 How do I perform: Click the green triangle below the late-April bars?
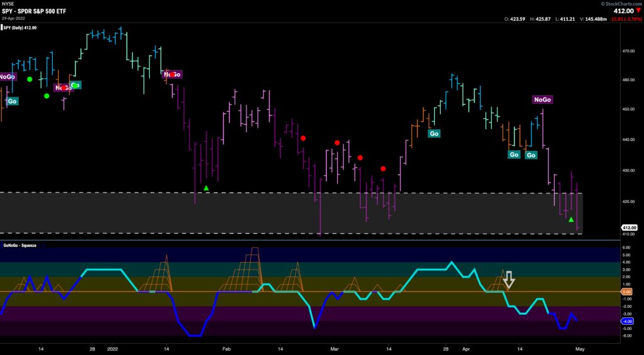coord(571,219)
